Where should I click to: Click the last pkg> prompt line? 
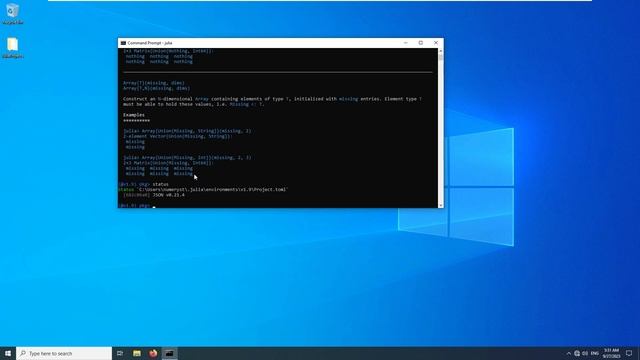[x=137, y=205]
